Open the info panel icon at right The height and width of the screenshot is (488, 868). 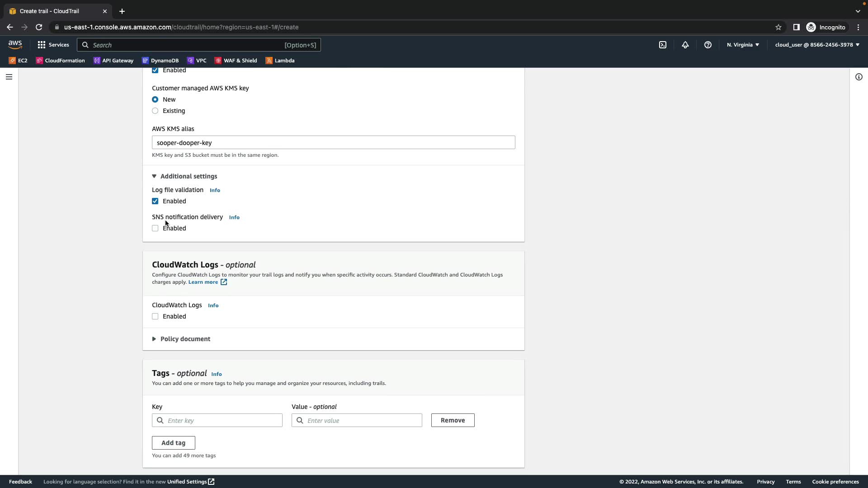[x=859, y=77]
